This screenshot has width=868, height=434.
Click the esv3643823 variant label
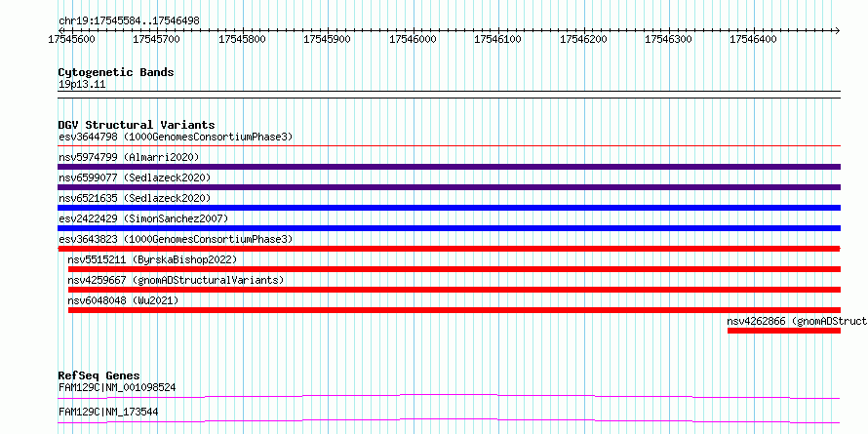coord(176,239)
